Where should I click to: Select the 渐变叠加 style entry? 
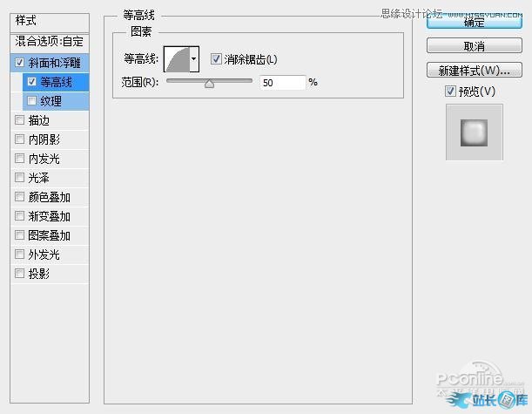point(49,216)
